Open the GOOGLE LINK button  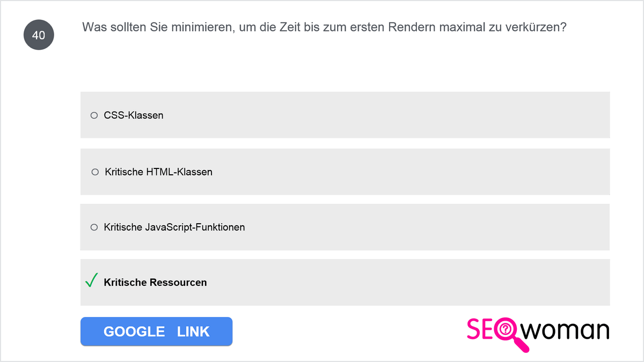tap(156, 331)
